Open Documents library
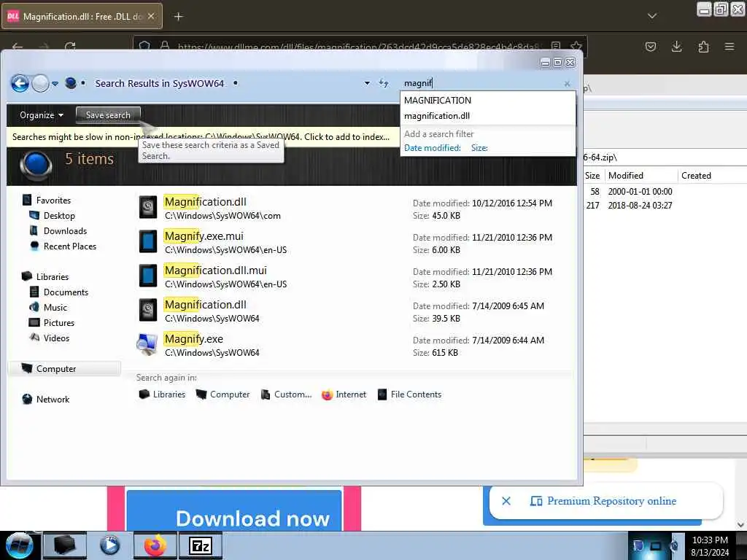This screenshot has width=747, height=560. [65, 292]
